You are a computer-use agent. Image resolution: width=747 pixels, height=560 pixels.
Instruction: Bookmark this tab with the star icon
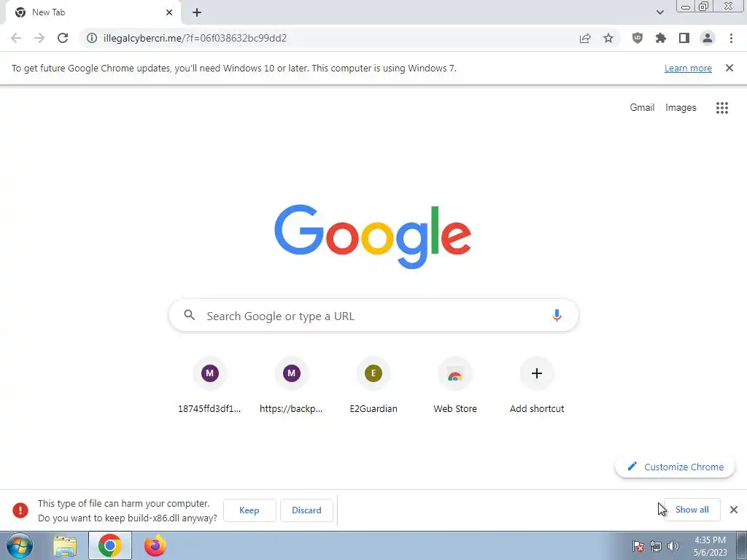pyautogui.click(x=608, y=38)
